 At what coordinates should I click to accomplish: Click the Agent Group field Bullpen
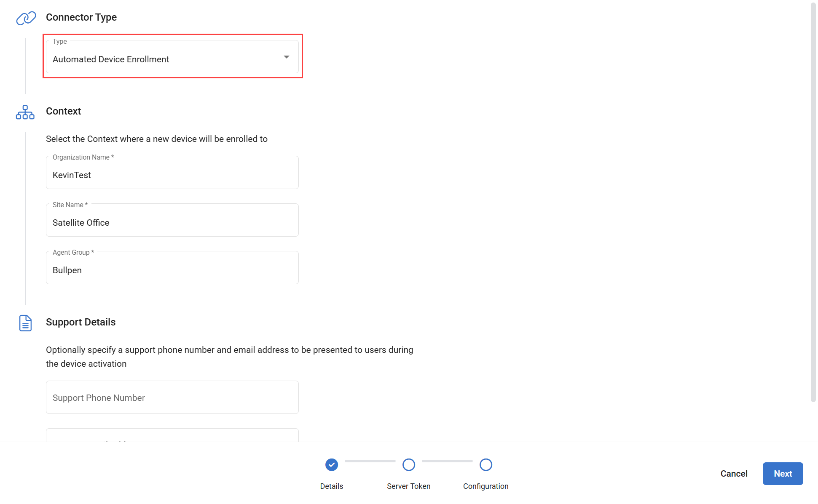pos(172,270)
